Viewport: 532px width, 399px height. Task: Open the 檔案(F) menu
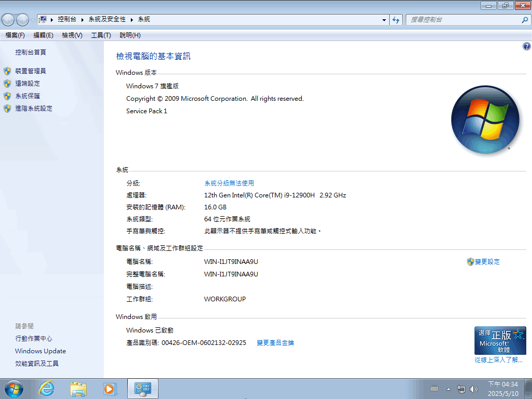[15, 35]
